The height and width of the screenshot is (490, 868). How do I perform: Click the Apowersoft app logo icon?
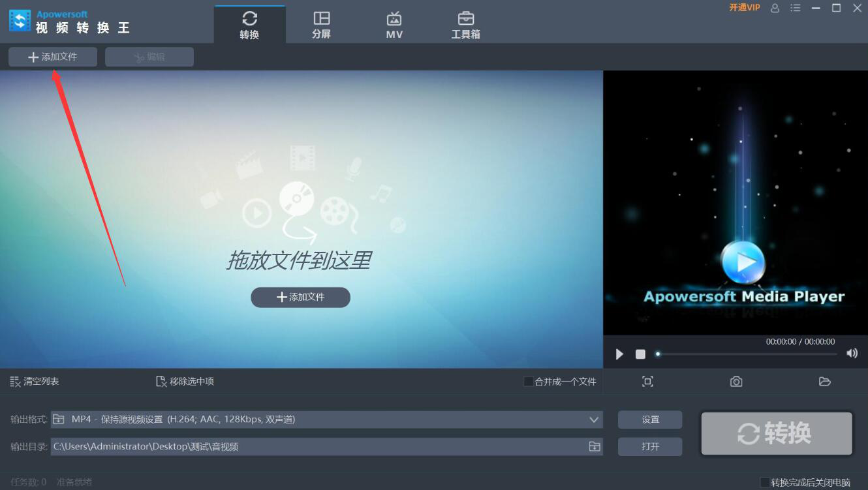tap(20, 21)
